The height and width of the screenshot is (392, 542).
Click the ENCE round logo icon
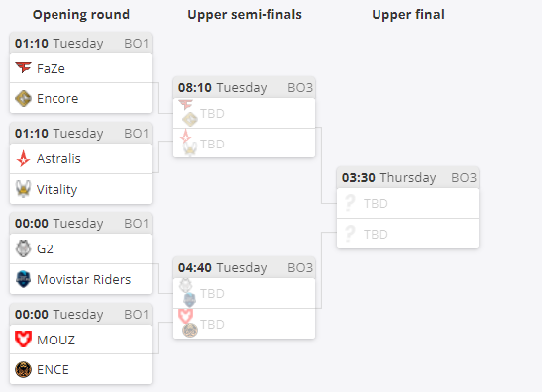tap(23, 369)
